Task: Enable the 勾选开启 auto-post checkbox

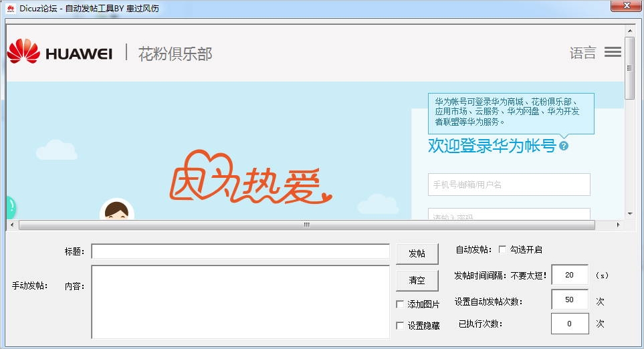Action: [x=502, y=249]
